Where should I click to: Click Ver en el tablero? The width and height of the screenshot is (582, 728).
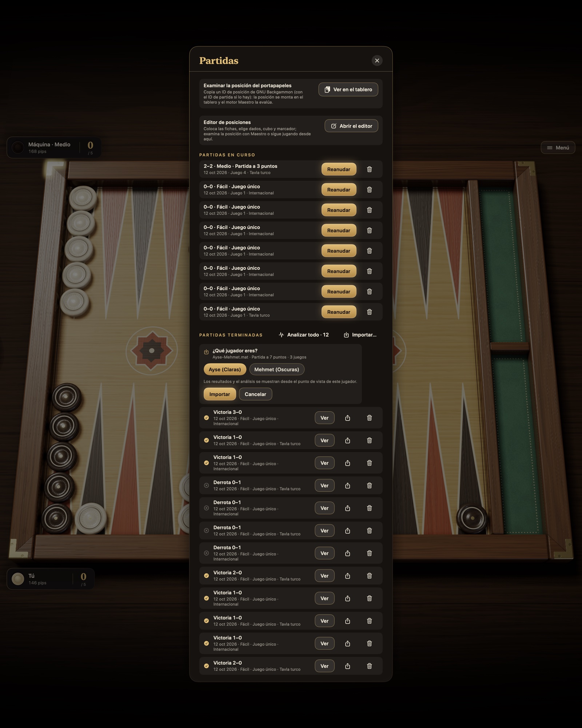348,90
